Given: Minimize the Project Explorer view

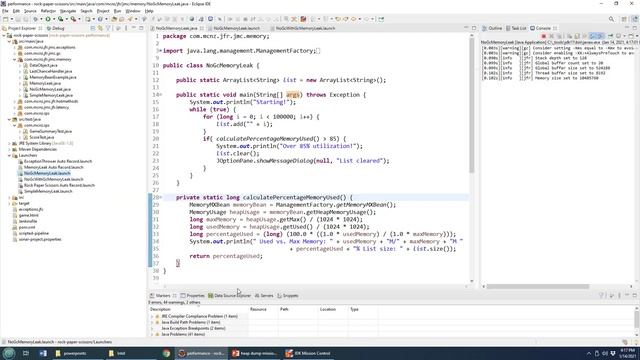Looking at the screenshot, I should tap(133, 28).
